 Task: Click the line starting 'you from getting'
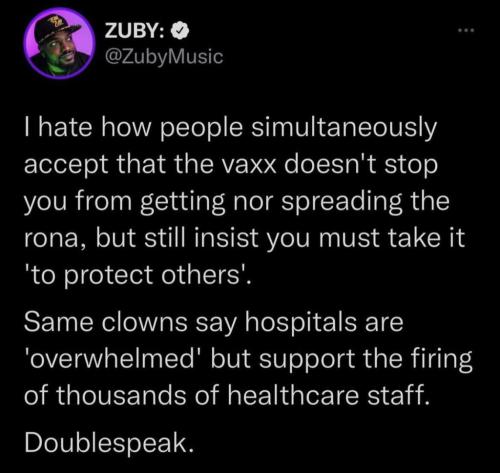coord(237,202)
